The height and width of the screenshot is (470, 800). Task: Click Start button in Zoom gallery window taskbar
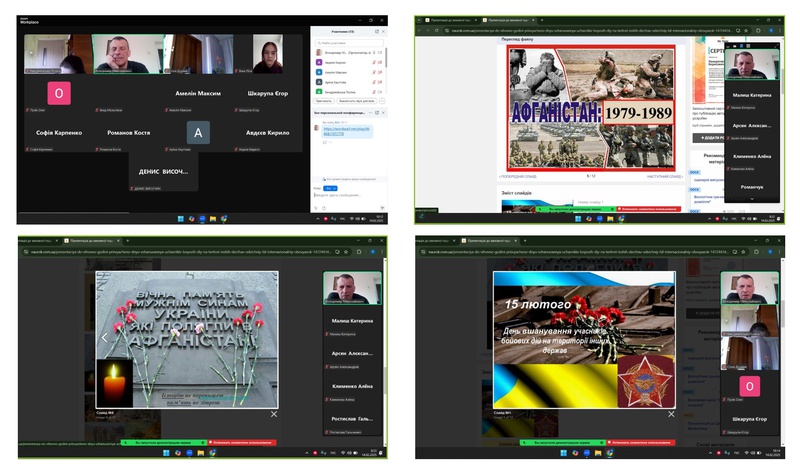pyautogui.click(x=181, y=218)
